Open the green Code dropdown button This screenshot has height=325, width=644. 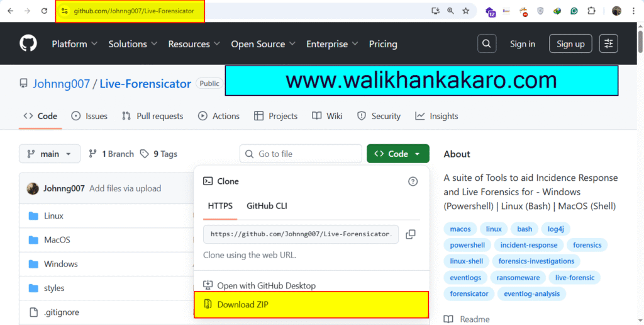click(x=397, y=154)
